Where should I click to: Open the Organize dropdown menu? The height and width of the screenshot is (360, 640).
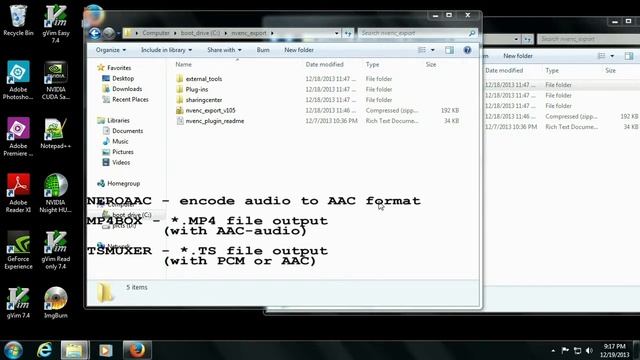pos(111,50)
